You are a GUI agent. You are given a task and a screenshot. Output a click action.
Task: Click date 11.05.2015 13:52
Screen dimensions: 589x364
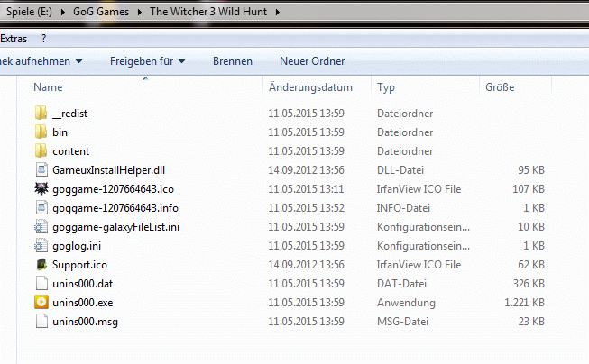[x=306, y=208]
